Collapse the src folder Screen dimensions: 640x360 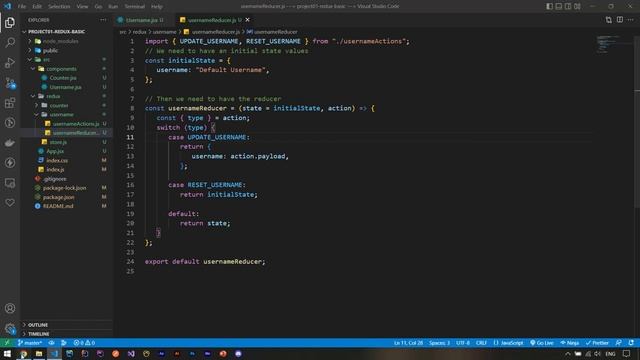pos(46,60)
